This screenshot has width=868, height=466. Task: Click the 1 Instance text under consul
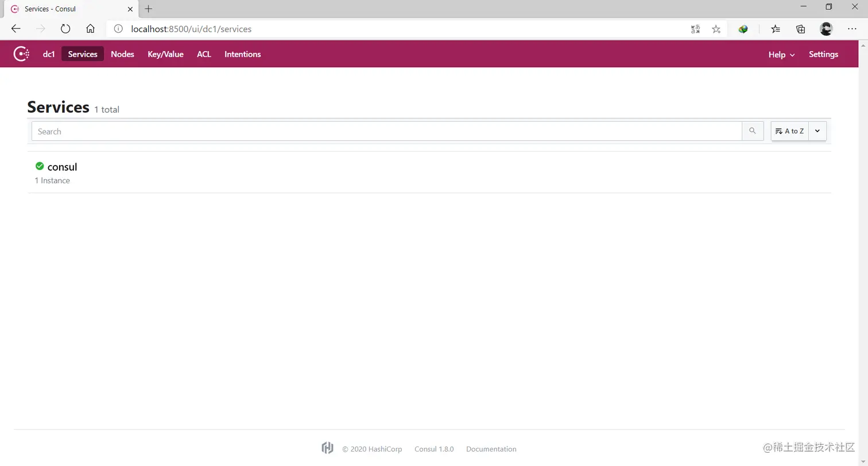[x=52, y=180]
